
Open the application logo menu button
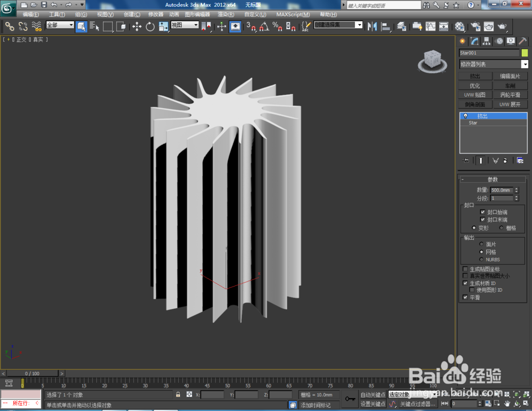pyautogui.click(x=7, y=8)
